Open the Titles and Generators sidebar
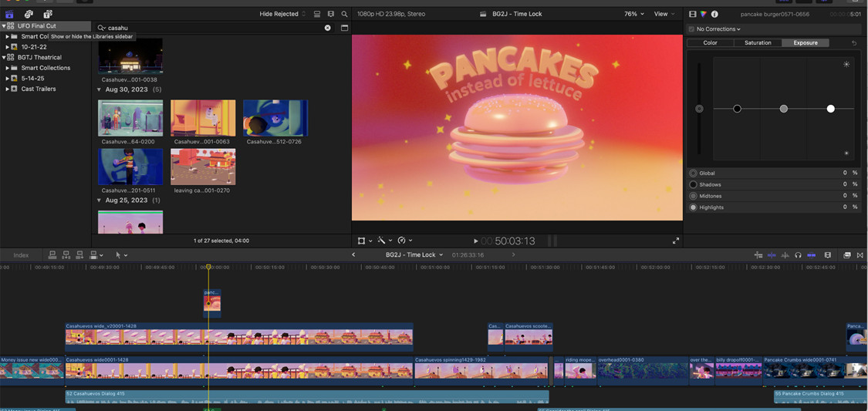The width and height of the screenshot is (868, 411). pyautogui.click(x=48, y=14)
